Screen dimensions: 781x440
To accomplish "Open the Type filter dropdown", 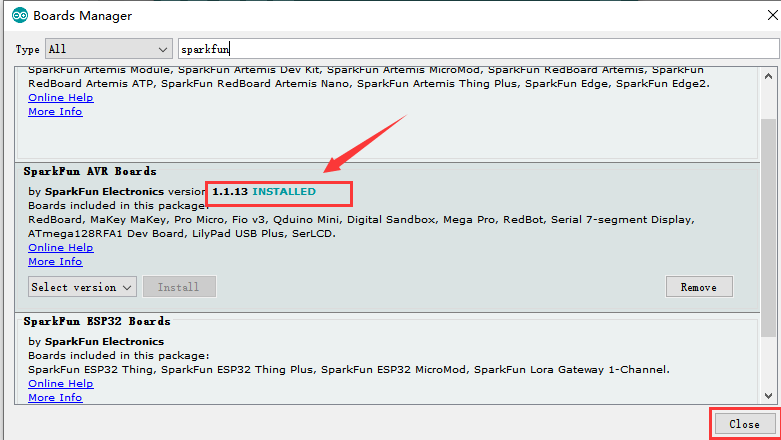I will (107, 49).
